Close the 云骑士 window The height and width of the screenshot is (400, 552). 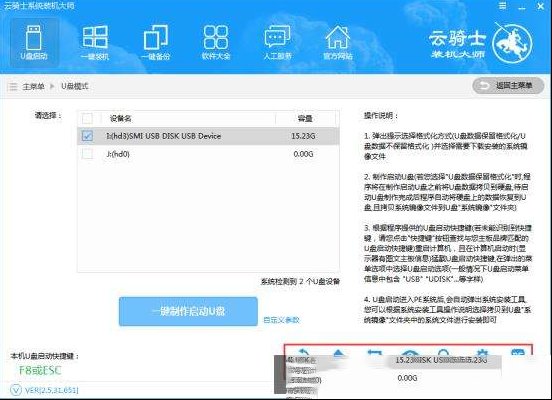point(541,6)
